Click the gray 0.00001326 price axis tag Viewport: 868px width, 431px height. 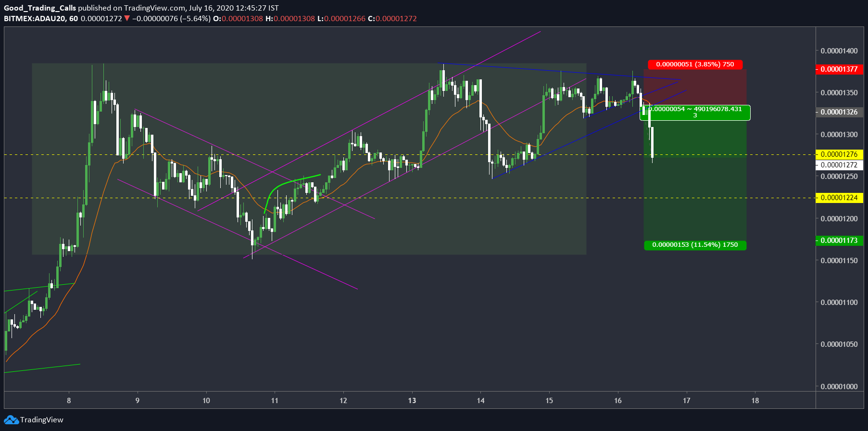click(x=839, y=112)
